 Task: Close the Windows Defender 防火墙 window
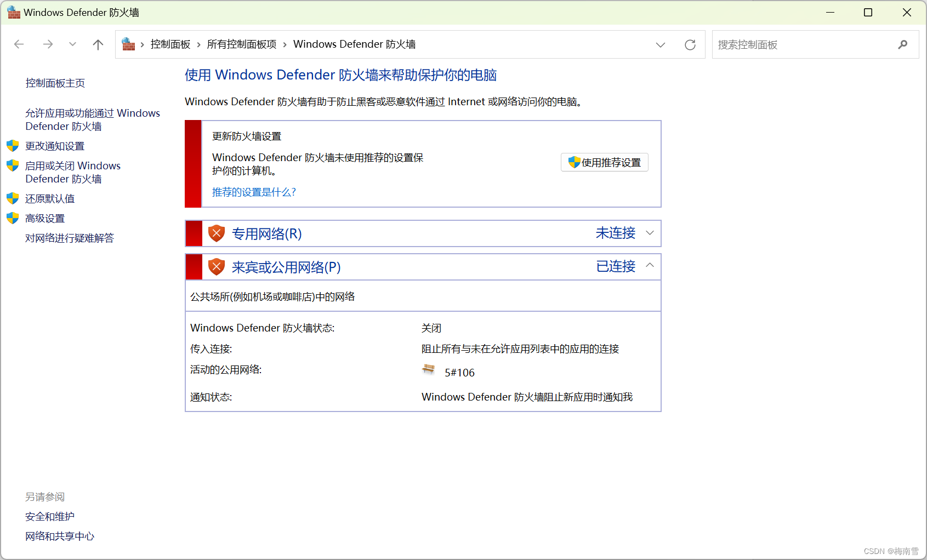pyautogui.click(x=907, y=12)
